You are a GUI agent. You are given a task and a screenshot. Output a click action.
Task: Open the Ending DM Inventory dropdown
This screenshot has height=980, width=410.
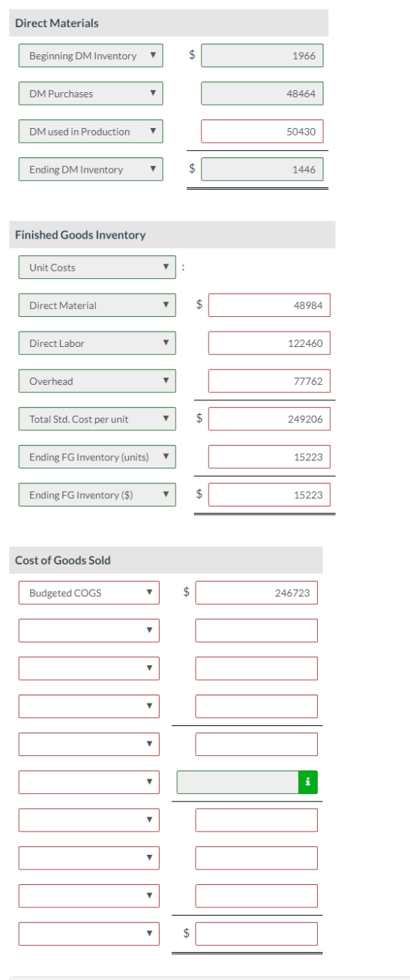point(91,170)
